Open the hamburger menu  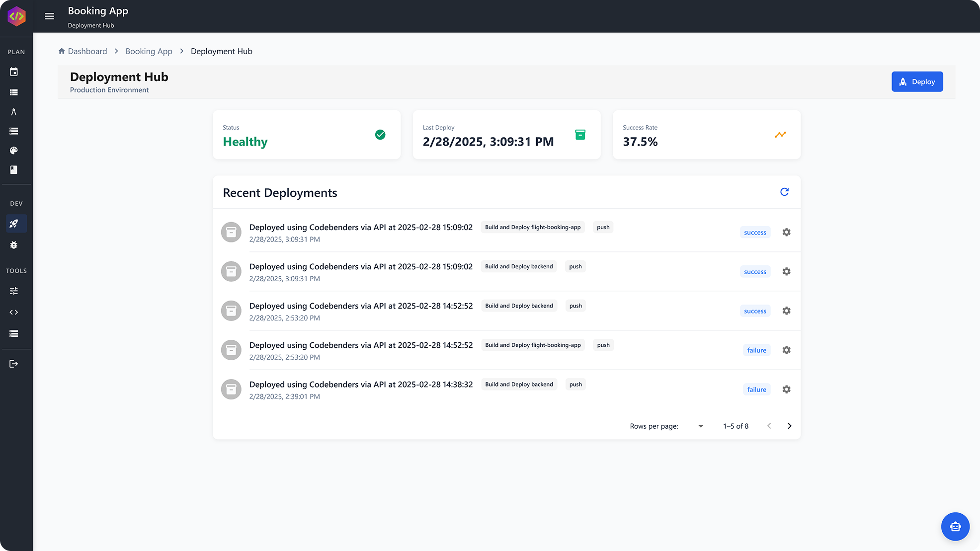click(x=50, y=16)
